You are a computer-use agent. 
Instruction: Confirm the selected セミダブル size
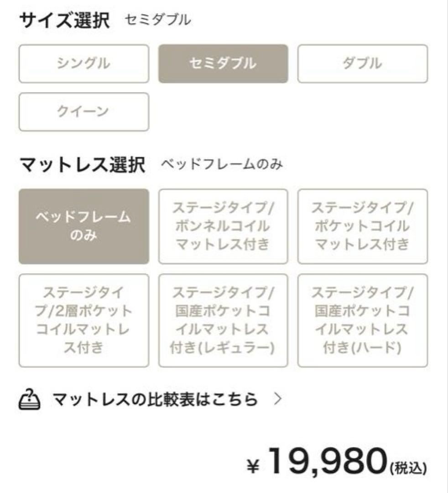coord(223,64)
